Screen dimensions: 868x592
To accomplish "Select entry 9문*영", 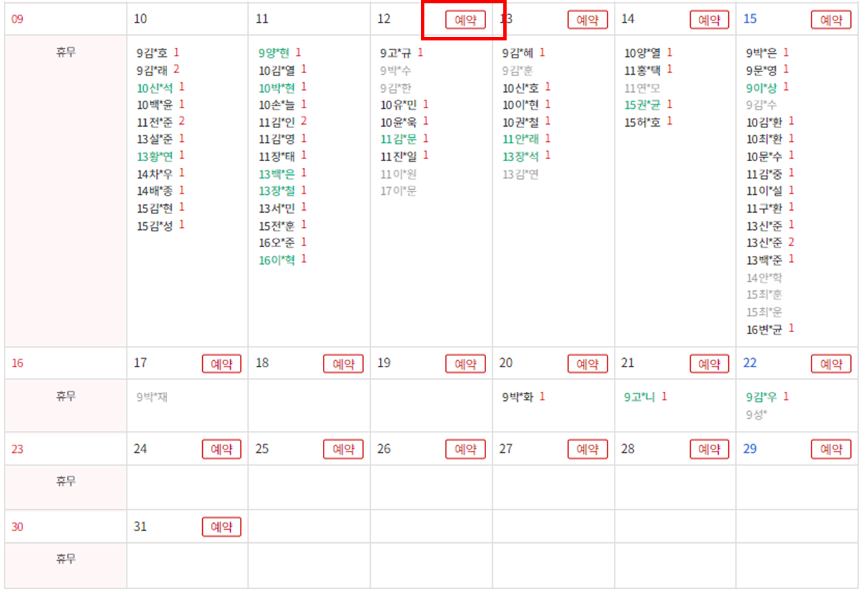I will [x=763, y=70].
